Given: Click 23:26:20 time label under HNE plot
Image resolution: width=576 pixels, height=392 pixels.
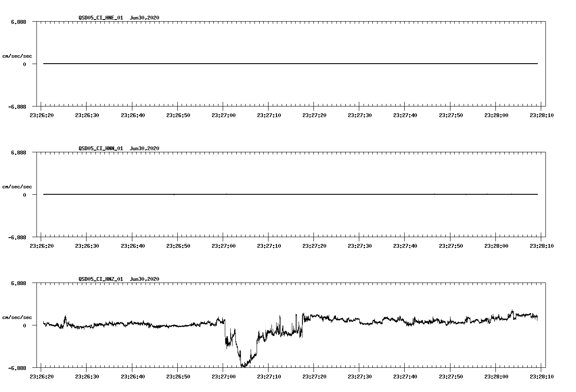Looking at the screenshot, I should pos(42,115).
